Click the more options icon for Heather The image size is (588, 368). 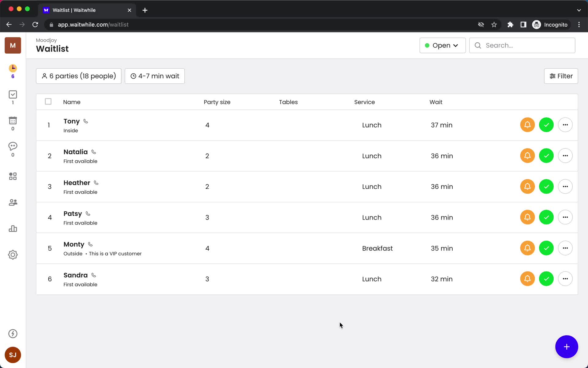click(565, 186)
